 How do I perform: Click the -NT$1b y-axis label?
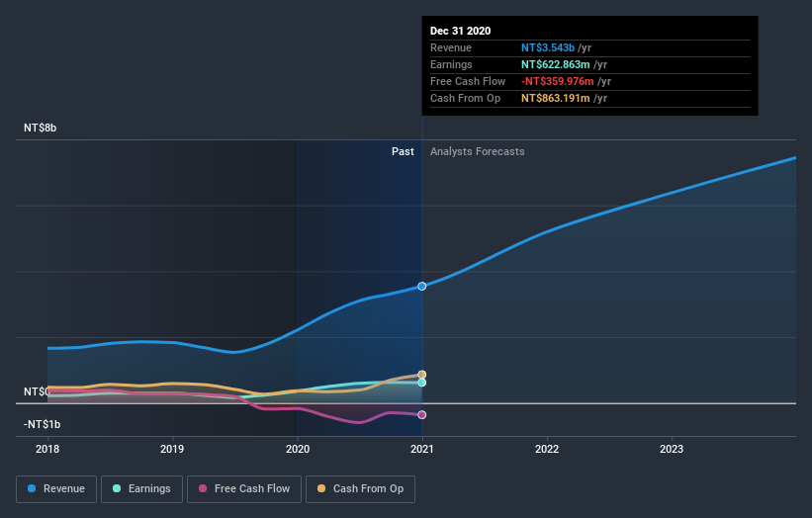[42, 424]
